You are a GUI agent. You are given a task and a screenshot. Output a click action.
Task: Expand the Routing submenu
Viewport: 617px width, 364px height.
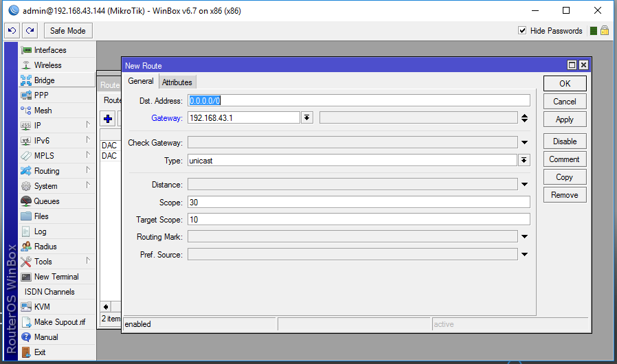[88, 170]
